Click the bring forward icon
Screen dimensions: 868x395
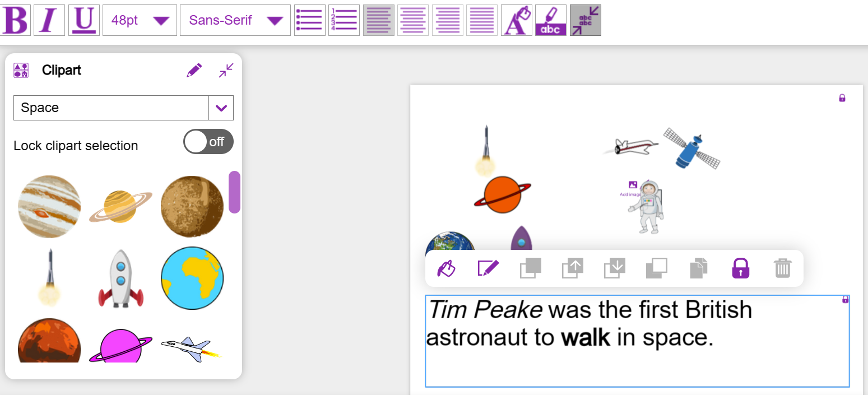click(x=573, y=268)
